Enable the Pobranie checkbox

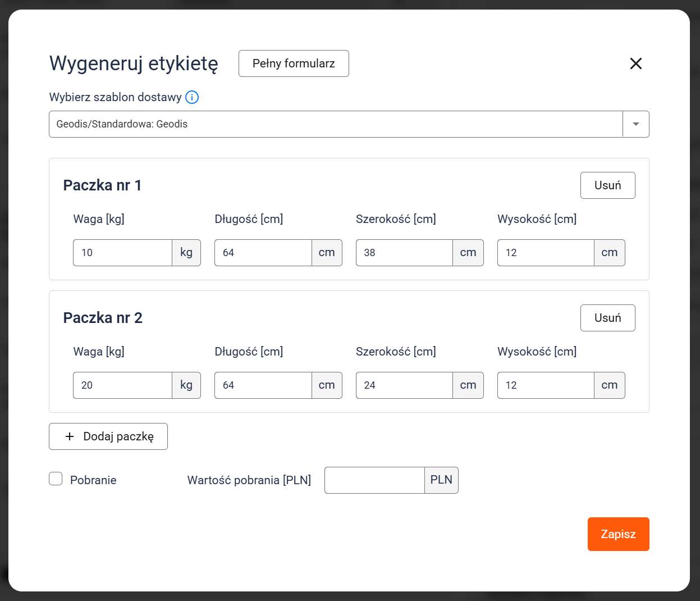56,479
